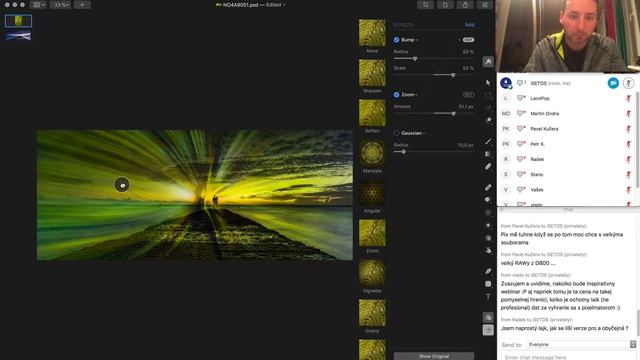Click the Chat panel header
This screenshot has width=640, height=360.
[568, 209]
